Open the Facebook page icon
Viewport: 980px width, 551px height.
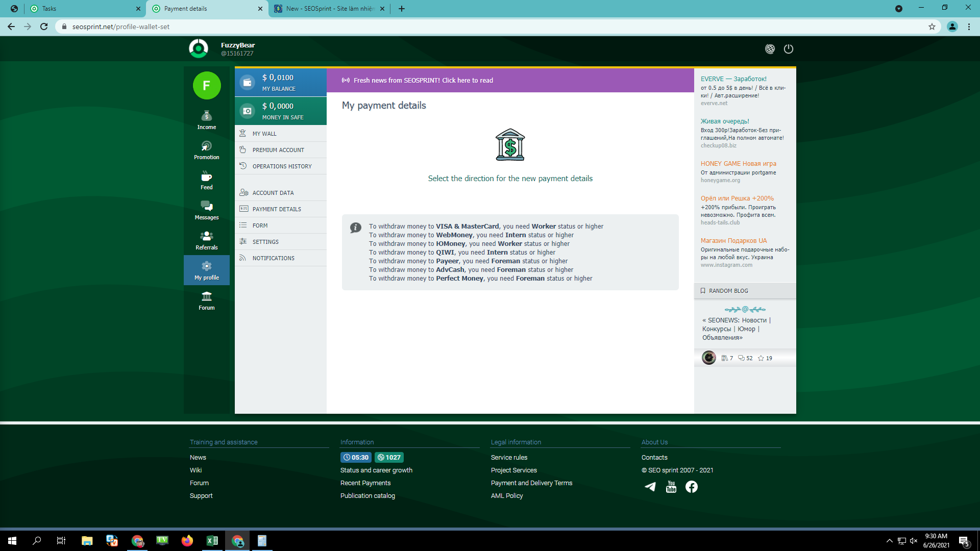[x=691, y=487]
